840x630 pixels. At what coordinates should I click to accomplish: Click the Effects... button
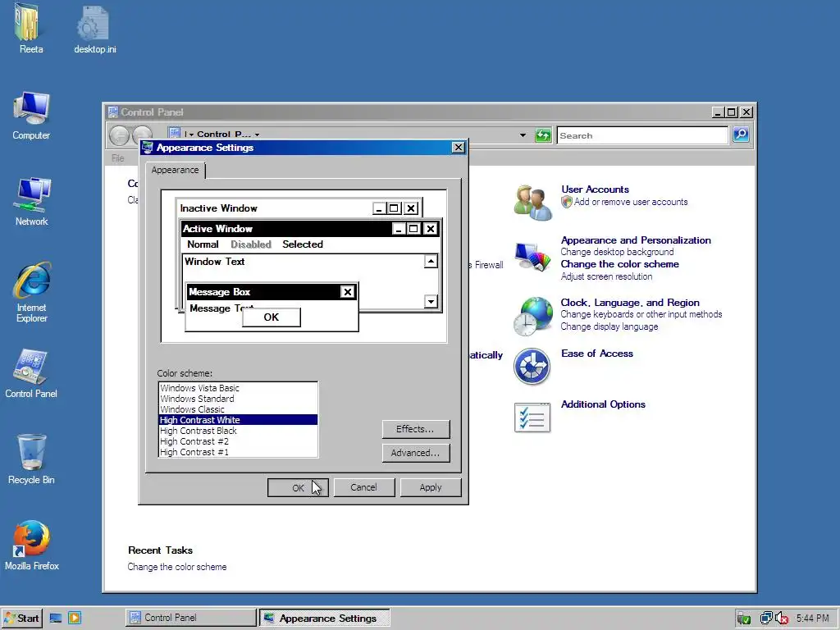coord(416,429)
